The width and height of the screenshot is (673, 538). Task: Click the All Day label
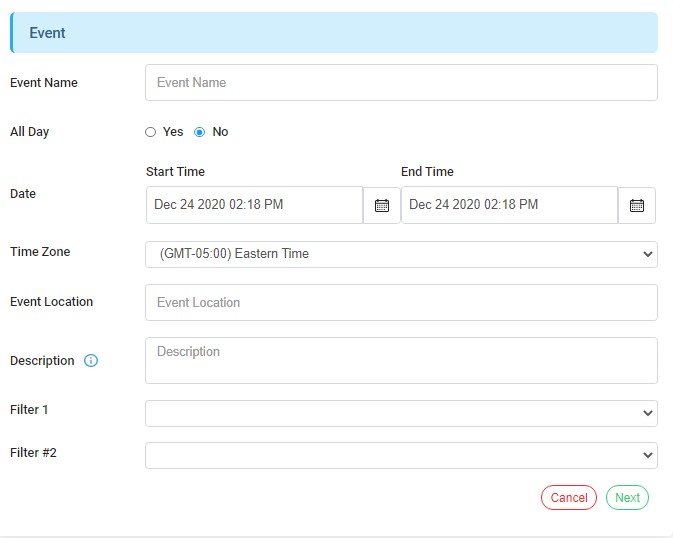point(30,131)
